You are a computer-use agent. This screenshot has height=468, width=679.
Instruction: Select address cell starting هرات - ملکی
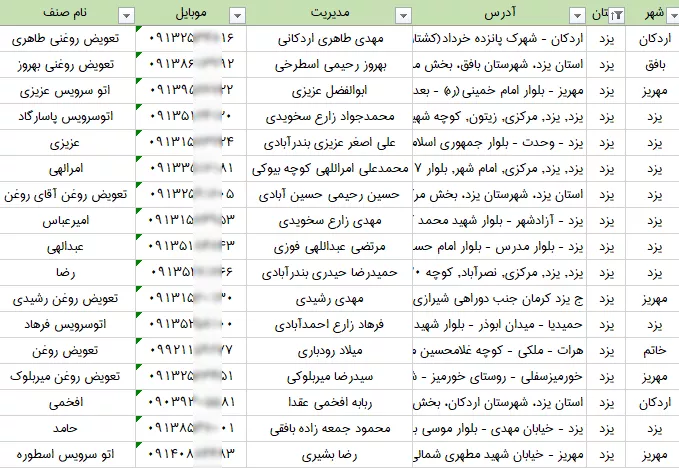(x=499, y=351)
